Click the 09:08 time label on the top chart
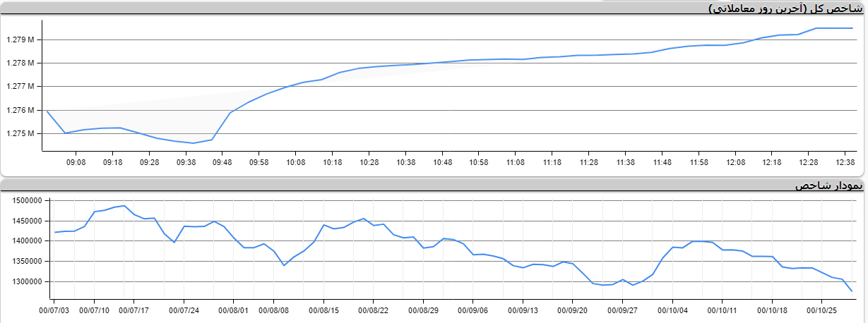The height and width of the screenshot is (323, 868). coord(76,162)
